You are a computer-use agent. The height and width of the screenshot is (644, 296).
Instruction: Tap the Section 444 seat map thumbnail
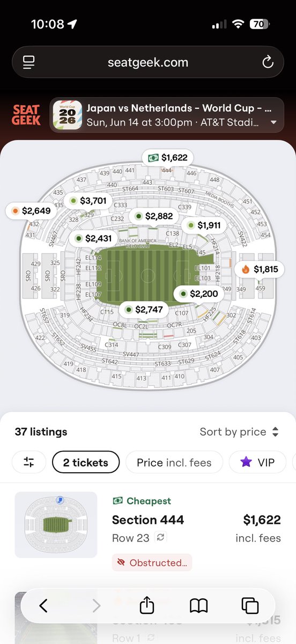[x=56, y=525]
